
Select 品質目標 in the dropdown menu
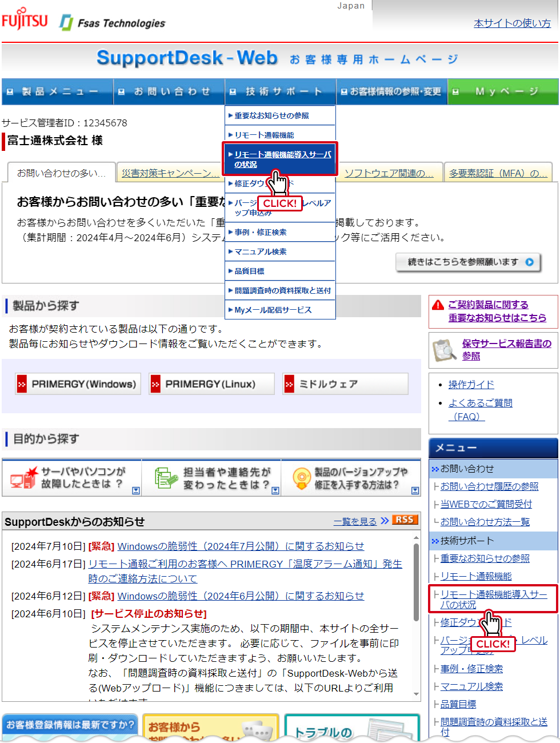(x=280, y=271)
